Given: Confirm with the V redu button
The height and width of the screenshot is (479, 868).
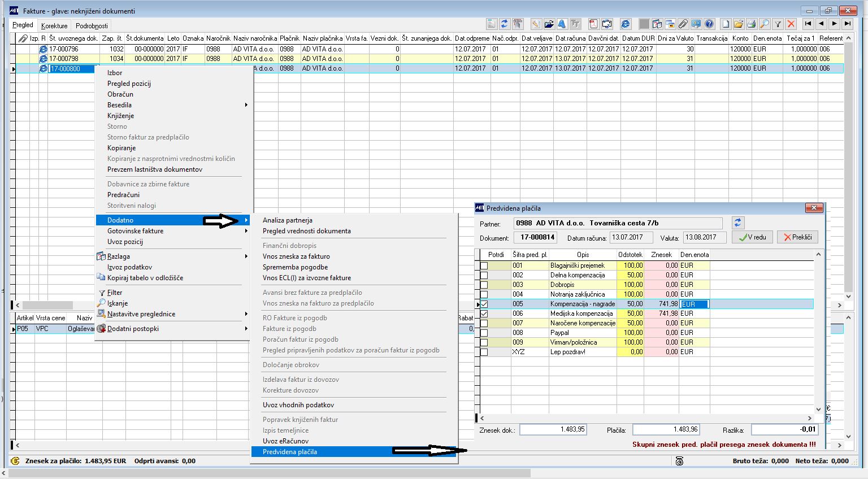Looking at the screenshot, I should [x=752, y=237].
